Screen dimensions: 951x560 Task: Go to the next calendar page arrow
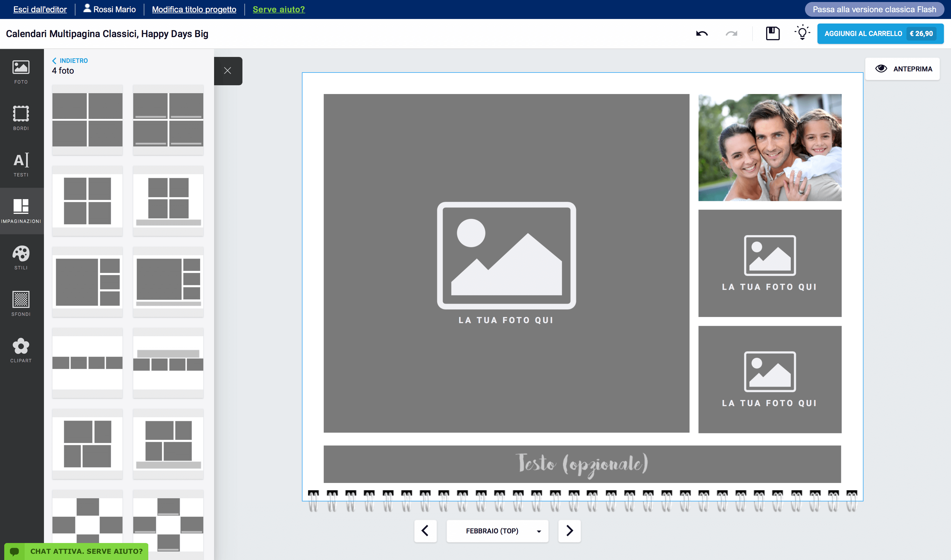[570, 531]
